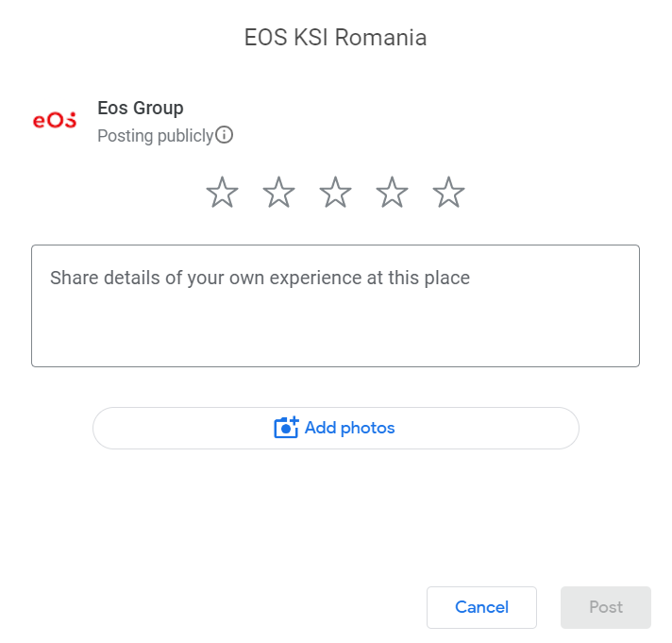The width and height of the screenshot is (672, 643).
Task: Cancel the review dialog
Action: point(481,607)
